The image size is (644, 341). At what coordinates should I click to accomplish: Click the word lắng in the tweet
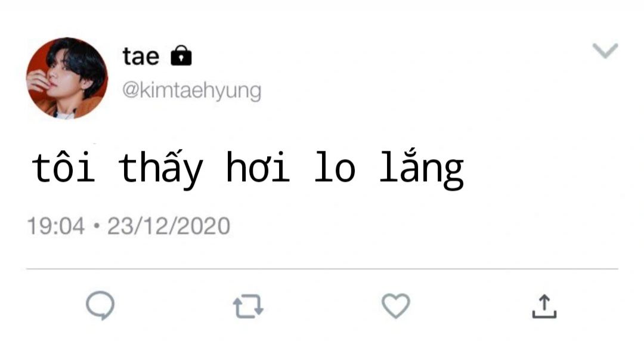tap(422, 169)
